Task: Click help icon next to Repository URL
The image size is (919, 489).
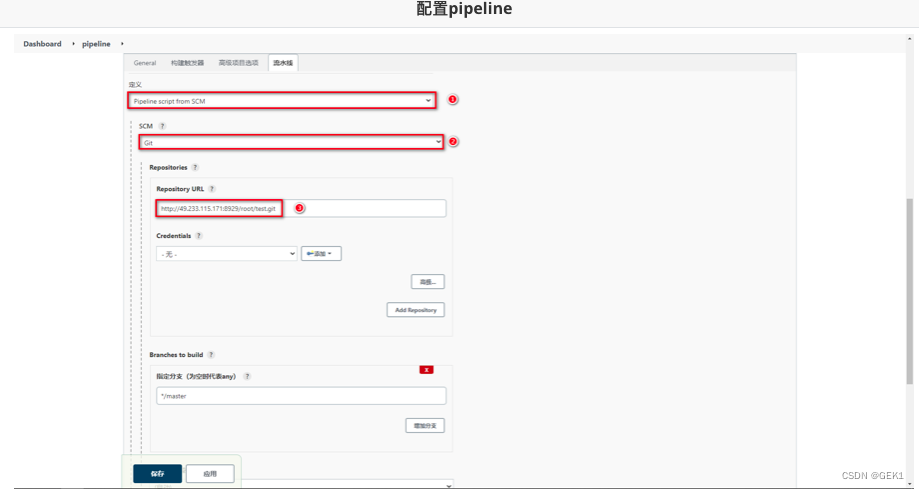Action: (212, 189)
